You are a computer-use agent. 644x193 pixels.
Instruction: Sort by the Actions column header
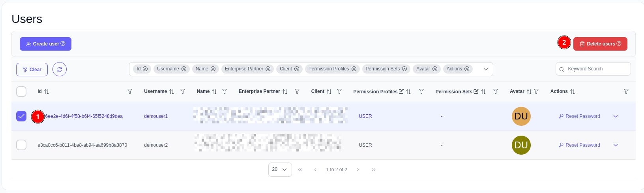coord(559,91)
